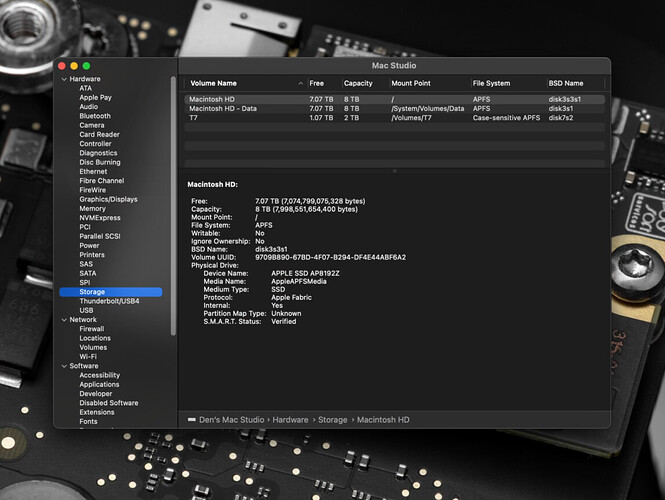Select the Macintosh HD - Data row
665x500 pixels.
click(x=394, y=109)
